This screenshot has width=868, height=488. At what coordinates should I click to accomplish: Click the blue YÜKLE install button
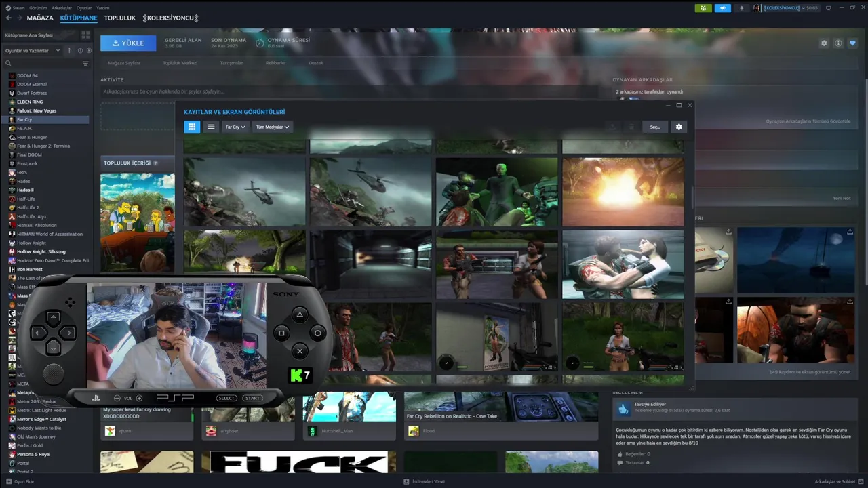tap(128, 43)
